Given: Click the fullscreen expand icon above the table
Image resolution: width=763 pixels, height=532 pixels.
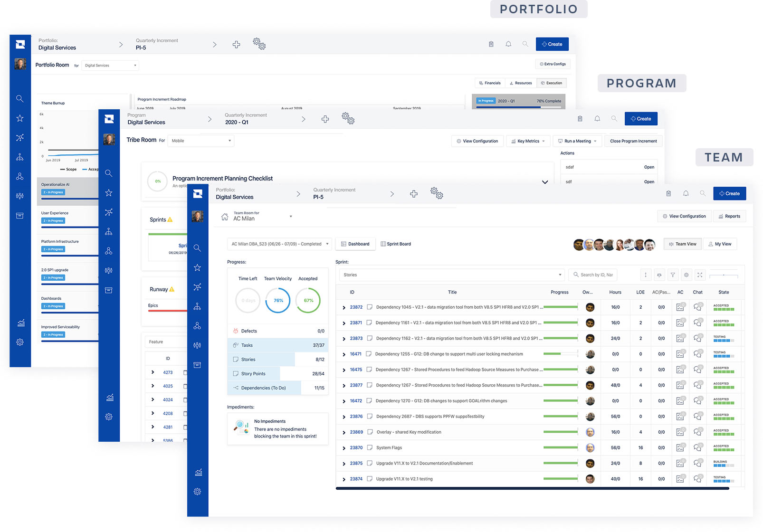Looking at the screenshot, I should pyautogui.click(x=700, y=275).
